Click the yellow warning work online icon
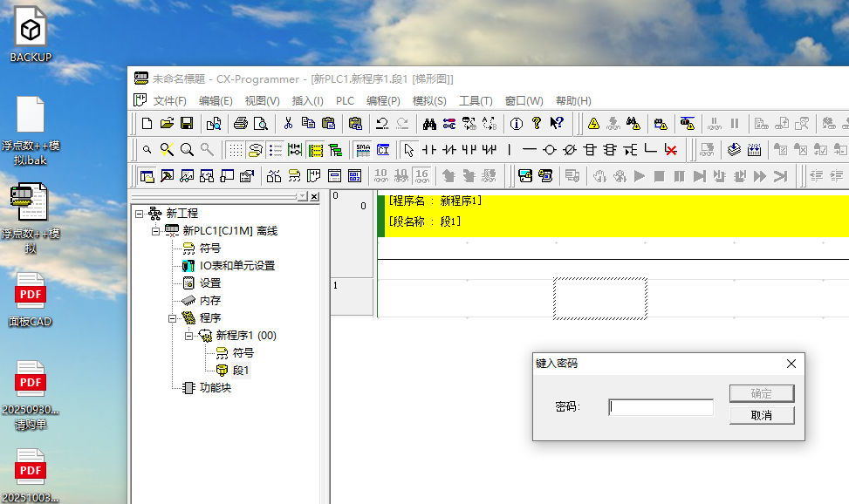 point(593,124)
